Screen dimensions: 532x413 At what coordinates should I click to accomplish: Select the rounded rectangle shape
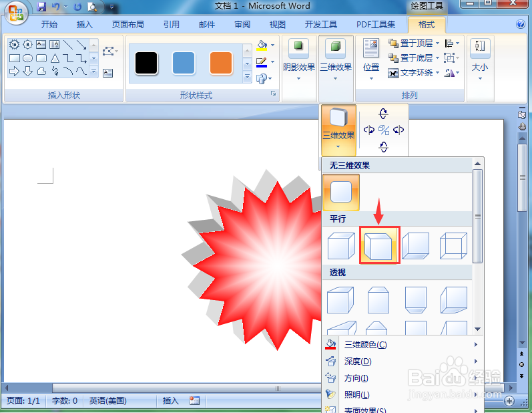[41, 58]
